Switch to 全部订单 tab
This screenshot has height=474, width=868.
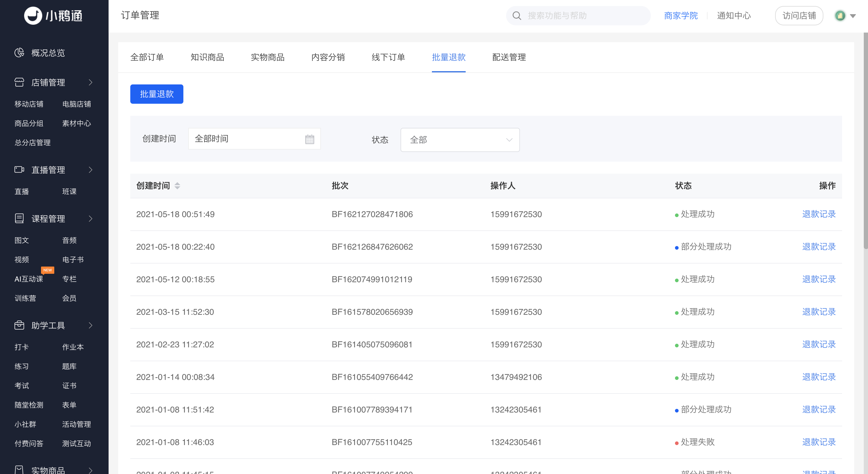(x=147, y=57)
